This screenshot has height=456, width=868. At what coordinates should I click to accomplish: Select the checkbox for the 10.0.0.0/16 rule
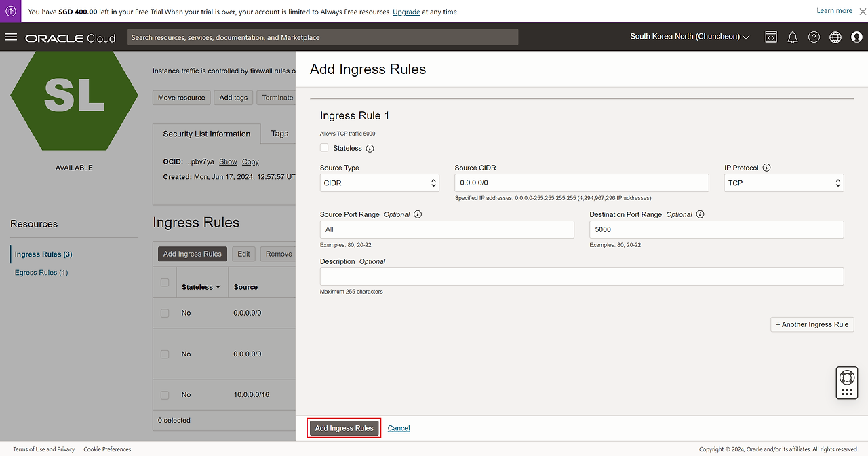[165, 395]
